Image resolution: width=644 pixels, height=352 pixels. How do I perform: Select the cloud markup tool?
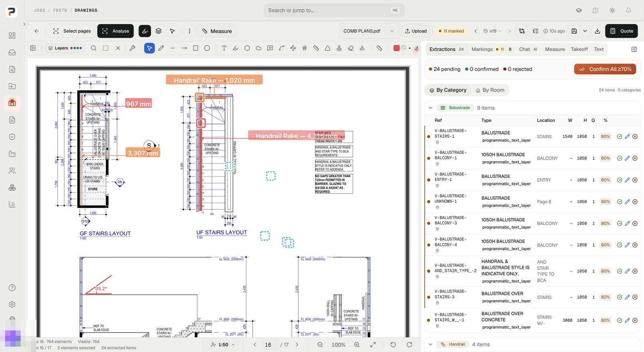[x=258, y=48]
